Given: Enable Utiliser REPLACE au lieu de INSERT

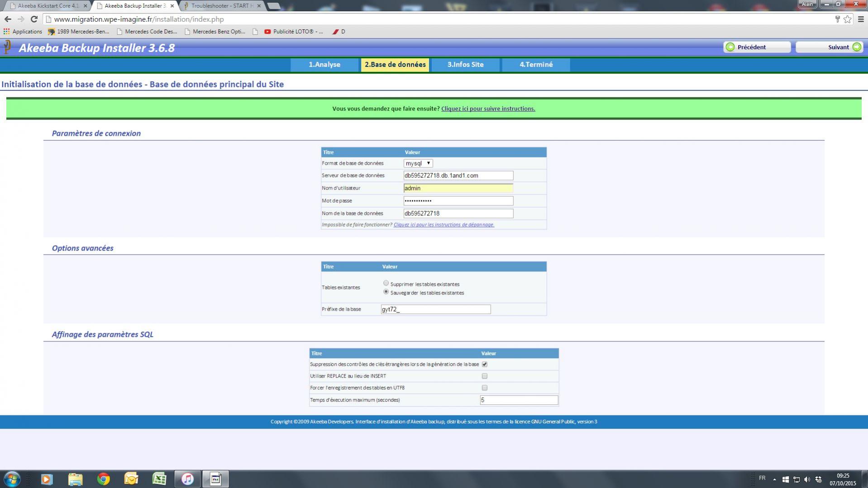Looking at the screenshot, I should click(x=484, y=376).
